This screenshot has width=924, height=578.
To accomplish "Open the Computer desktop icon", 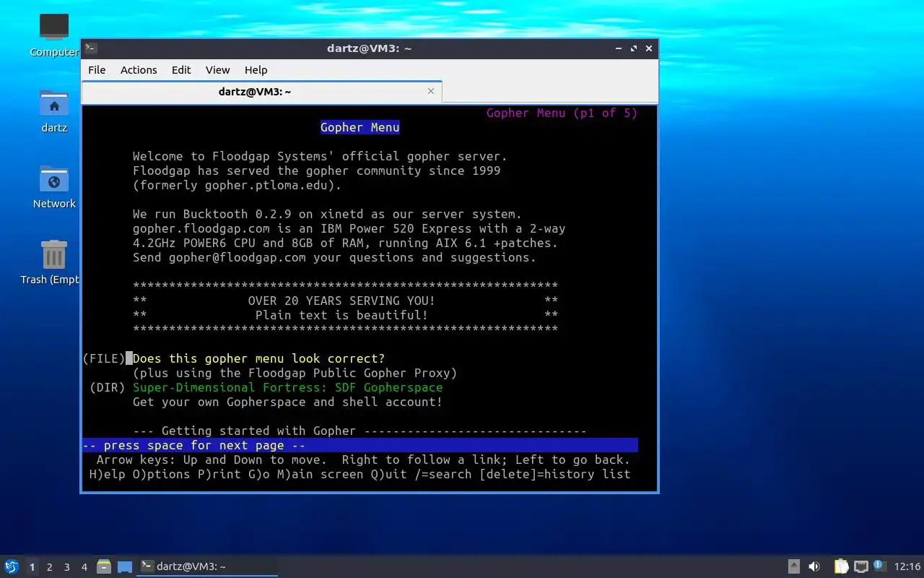I will pyautogui.click(x=54, y=27).
